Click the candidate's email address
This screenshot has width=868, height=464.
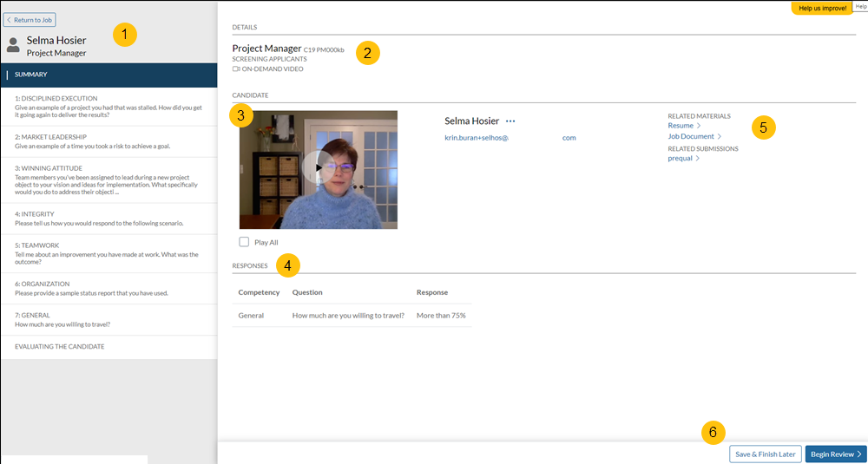(x=510, y=138)
